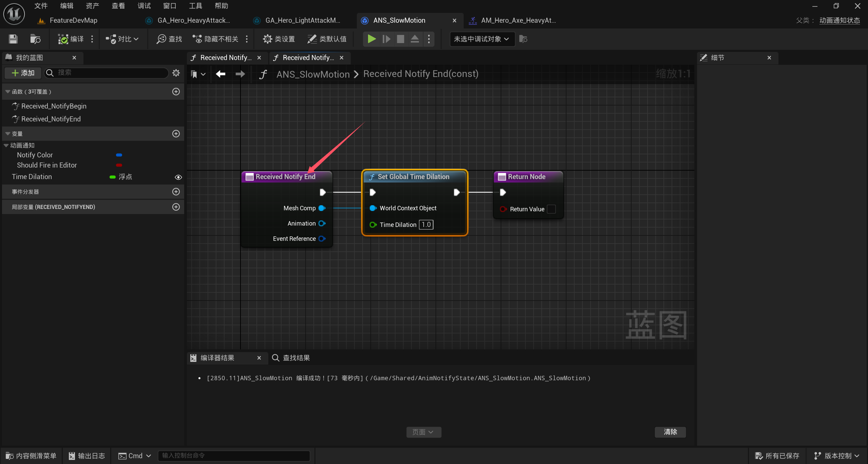Screen dimensions: 868x464
Task: Click the parent class link 动画通知状态
Action: [x=840, y=20]
